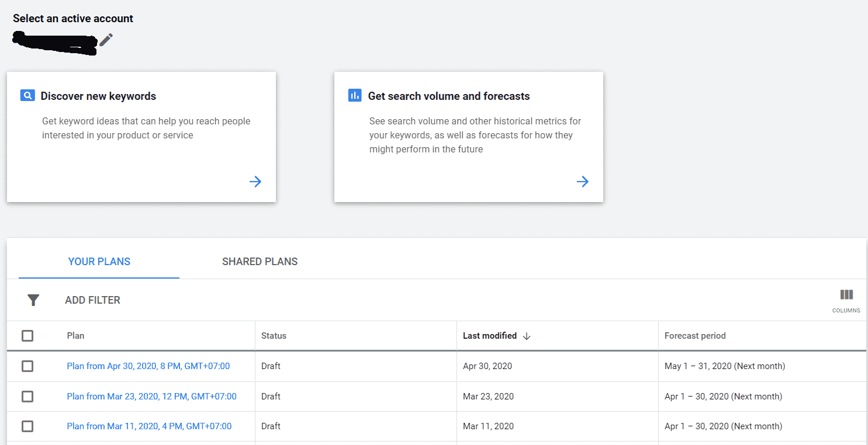The width and height of the screenshot is (868, 445).
Task: Click the arrow on Discover new keywords card
Action: pos(255,182)
